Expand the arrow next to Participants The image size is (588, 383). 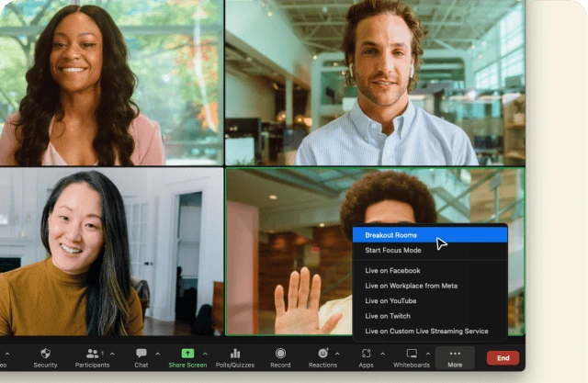pos(112,353)
